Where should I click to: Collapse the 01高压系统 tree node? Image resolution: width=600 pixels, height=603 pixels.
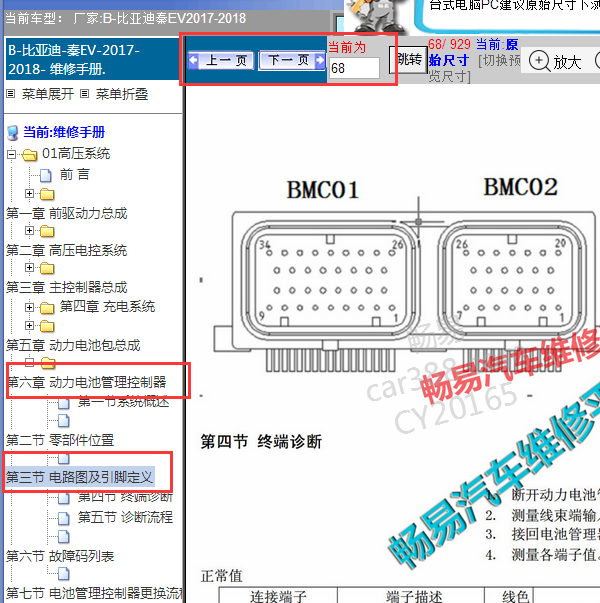coord(12,155)
